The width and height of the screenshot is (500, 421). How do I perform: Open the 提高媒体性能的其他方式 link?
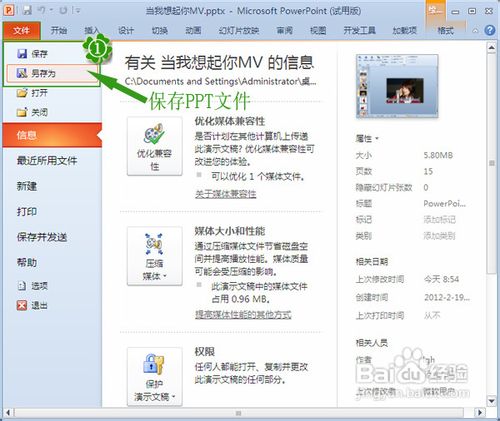[243, 315]
